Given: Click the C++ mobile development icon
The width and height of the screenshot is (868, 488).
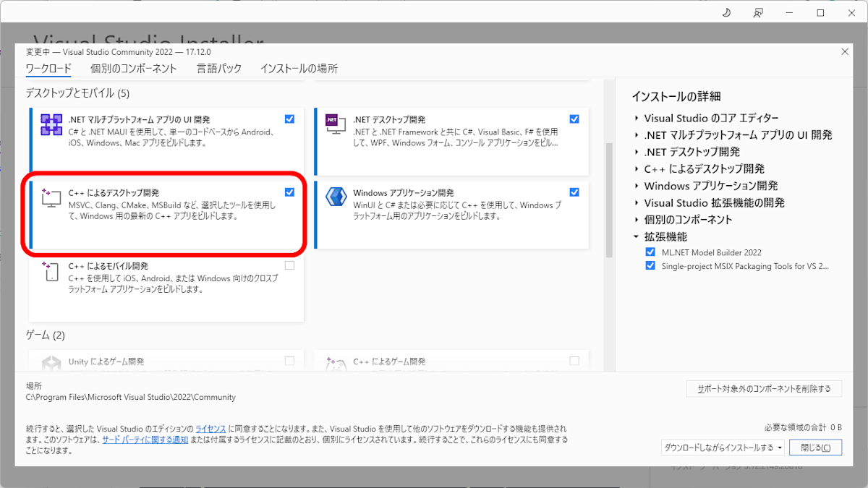Looking at the screenshot, I should click(x=51, y=271).
